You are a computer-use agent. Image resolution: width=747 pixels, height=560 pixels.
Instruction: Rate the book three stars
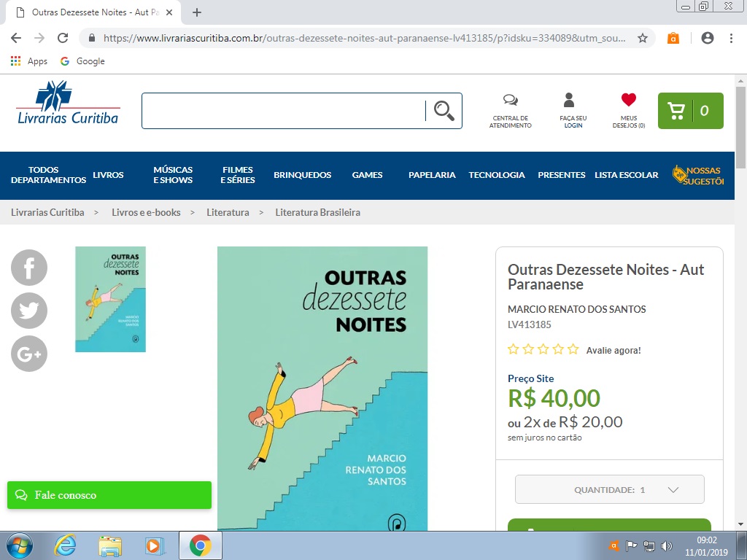[543, 349]
